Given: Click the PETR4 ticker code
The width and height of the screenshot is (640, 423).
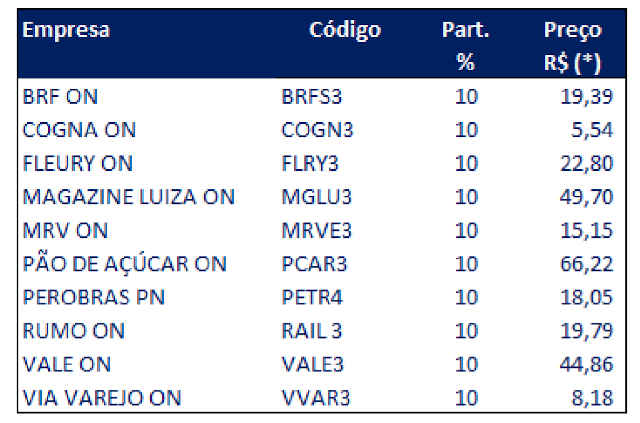Looking at the screenshot, I should [312, 298].
